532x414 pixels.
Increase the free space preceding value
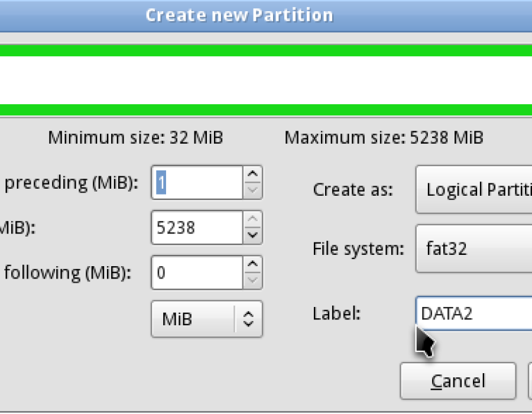coord(252,174)
